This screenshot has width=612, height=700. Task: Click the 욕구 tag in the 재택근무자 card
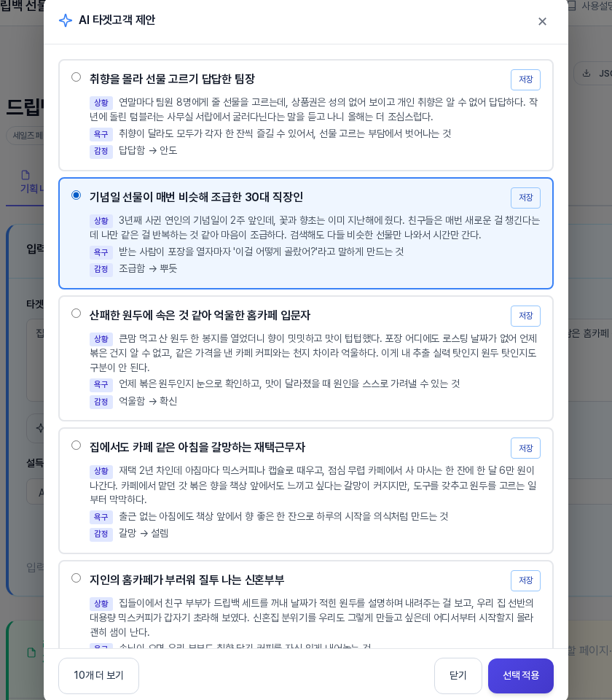click(101, 517)
